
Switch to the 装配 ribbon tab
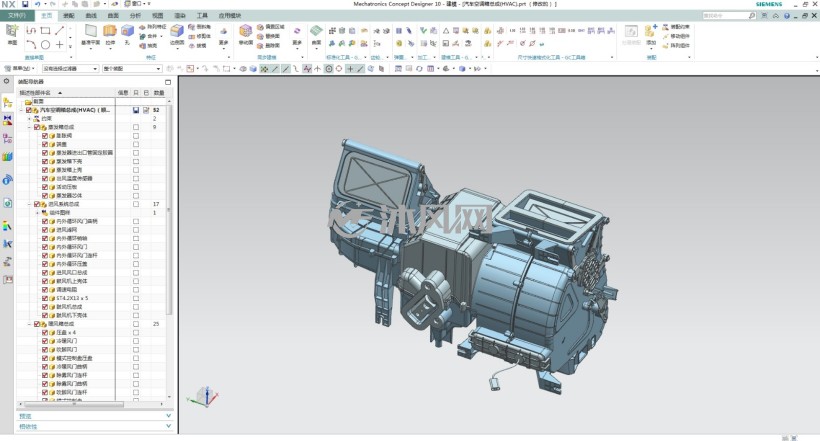coord(69,16)
